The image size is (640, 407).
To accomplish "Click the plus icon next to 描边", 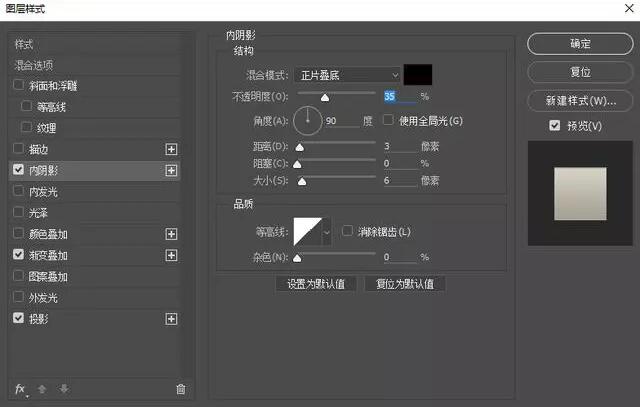I will (x=171, y=149).
